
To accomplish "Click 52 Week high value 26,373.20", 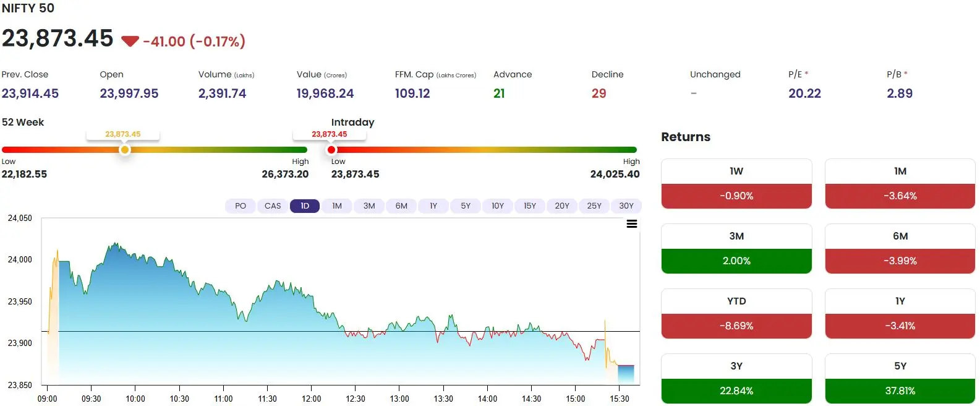I will coord(285,175).
